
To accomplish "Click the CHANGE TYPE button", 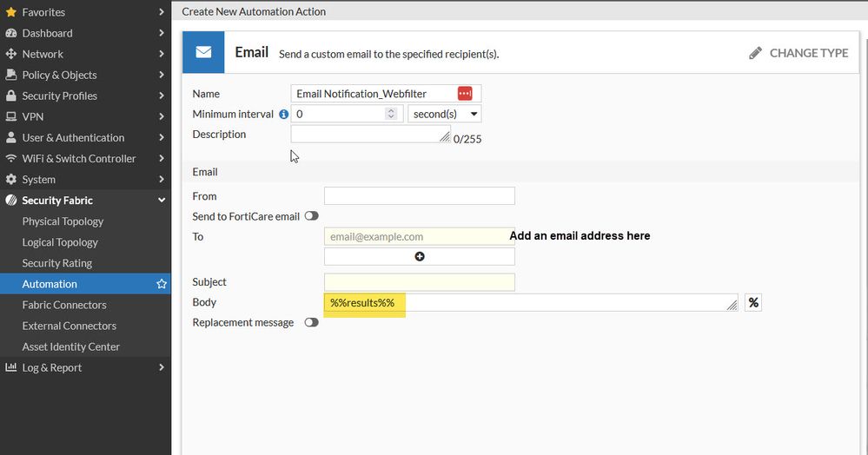I will 808,53.
